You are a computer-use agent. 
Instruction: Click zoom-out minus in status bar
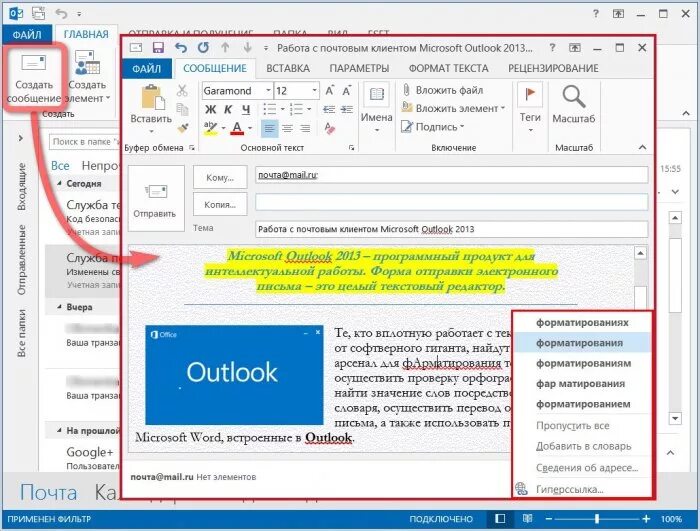point(549,519)
